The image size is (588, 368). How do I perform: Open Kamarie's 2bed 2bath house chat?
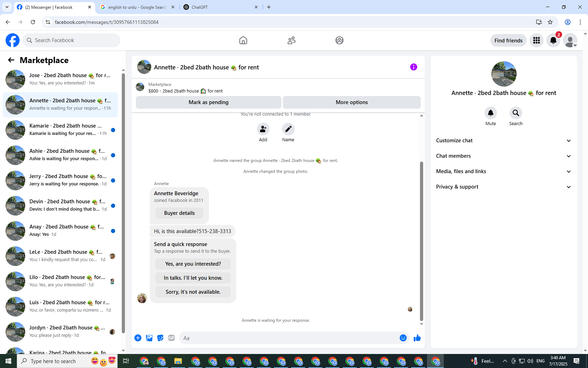60,130
